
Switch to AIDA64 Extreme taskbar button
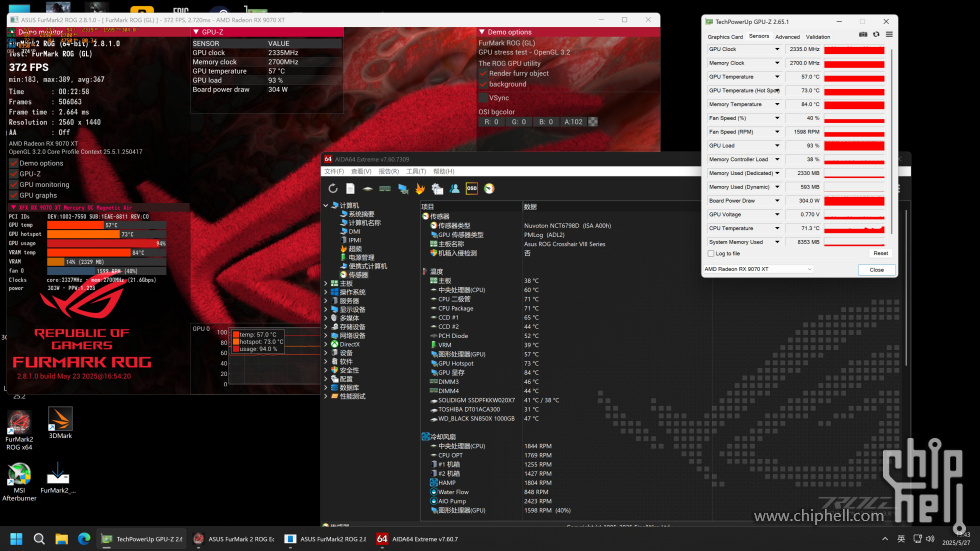pyautogui.click(x=418, y=539)
